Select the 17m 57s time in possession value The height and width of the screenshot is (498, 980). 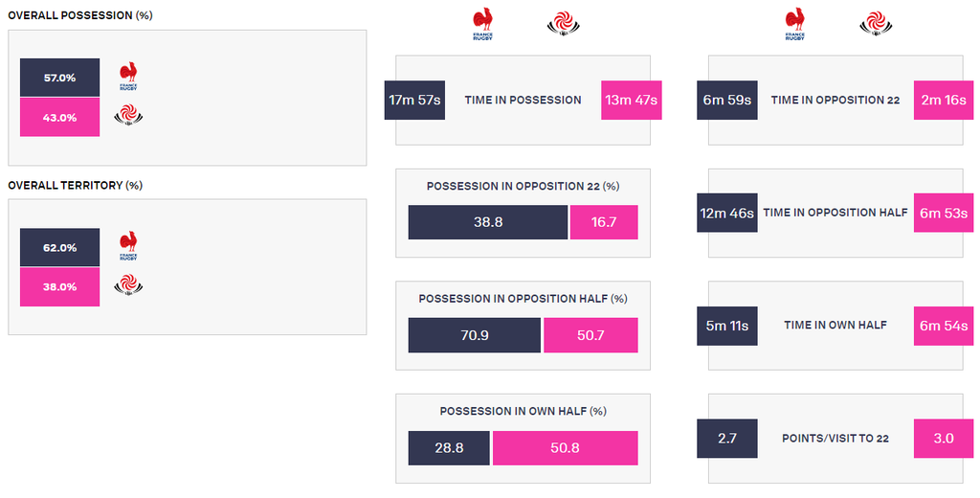[x=414, y=101]
